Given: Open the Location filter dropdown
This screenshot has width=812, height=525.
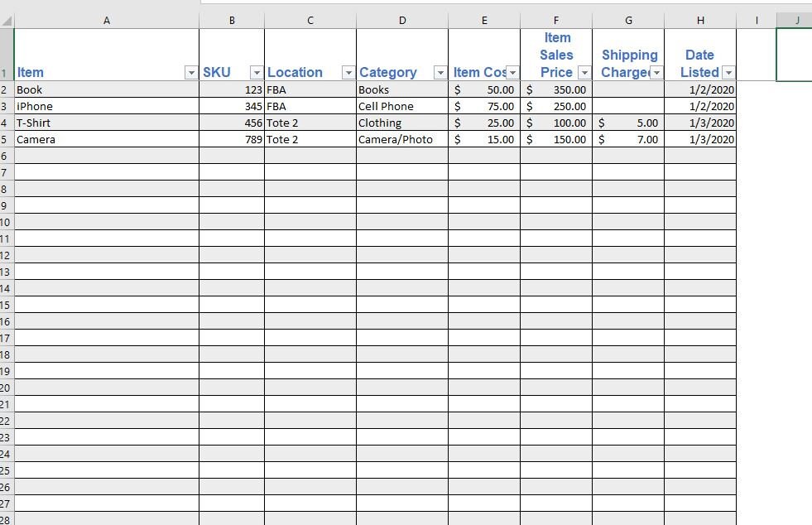Looking at the screenshot, I should tap(348, 72).
